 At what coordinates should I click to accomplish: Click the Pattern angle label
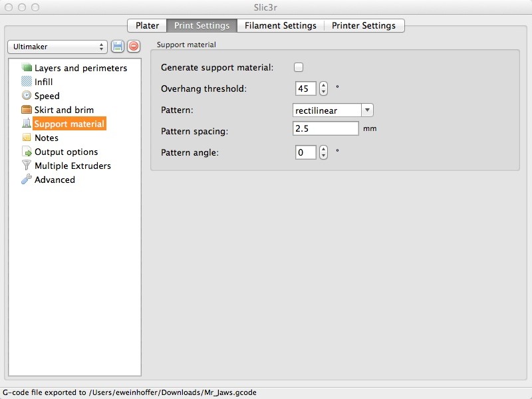pos(190,152)
